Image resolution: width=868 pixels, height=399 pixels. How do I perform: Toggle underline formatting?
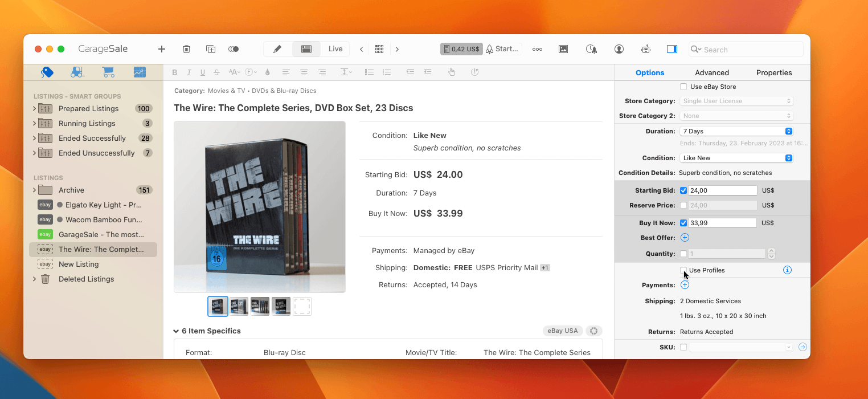[x=203, y=72]
